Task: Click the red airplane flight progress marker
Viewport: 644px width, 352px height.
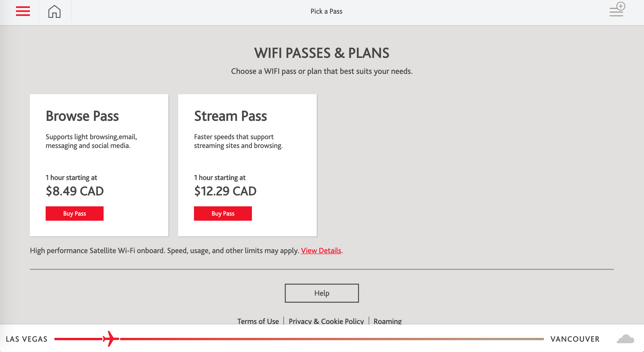Action: point(111,339)
